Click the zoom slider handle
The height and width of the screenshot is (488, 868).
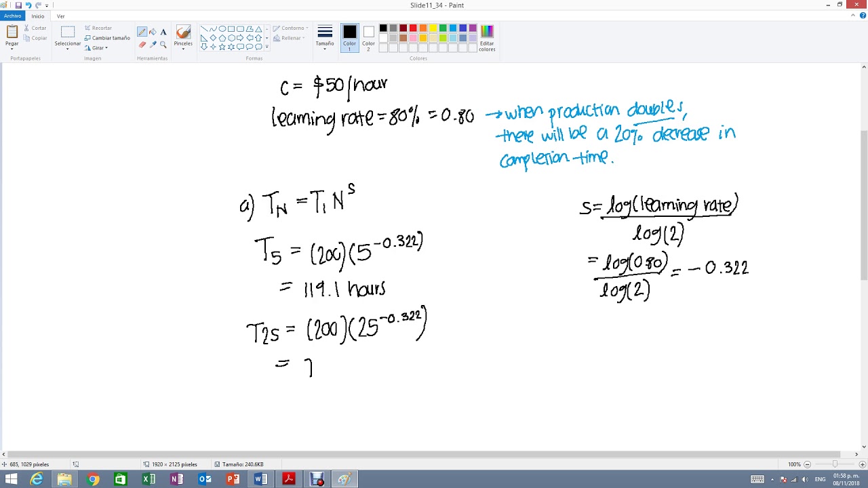pyautogui.click(x=835, y=464)
